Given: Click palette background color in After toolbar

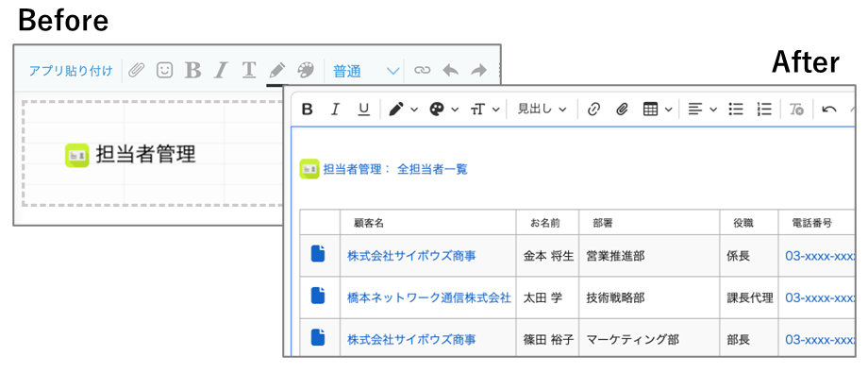Looking at the screenshot, I should 437,110.
